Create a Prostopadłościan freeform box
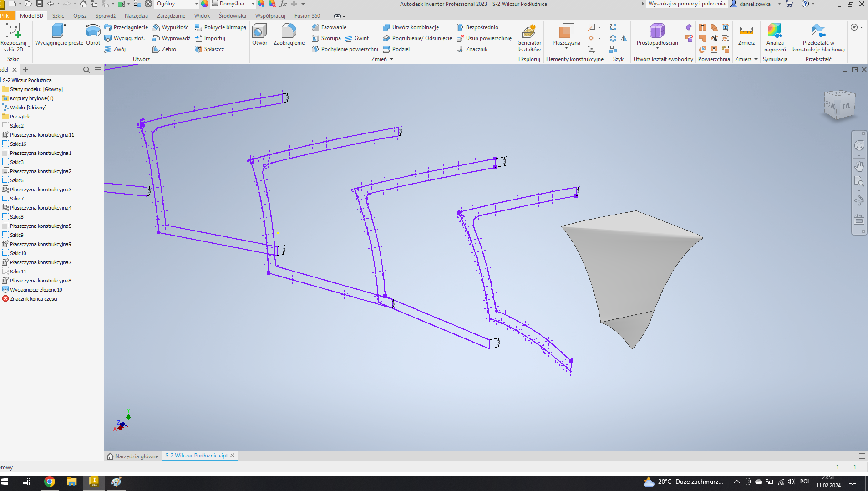 pyautogui.click(x=657, y=34)
